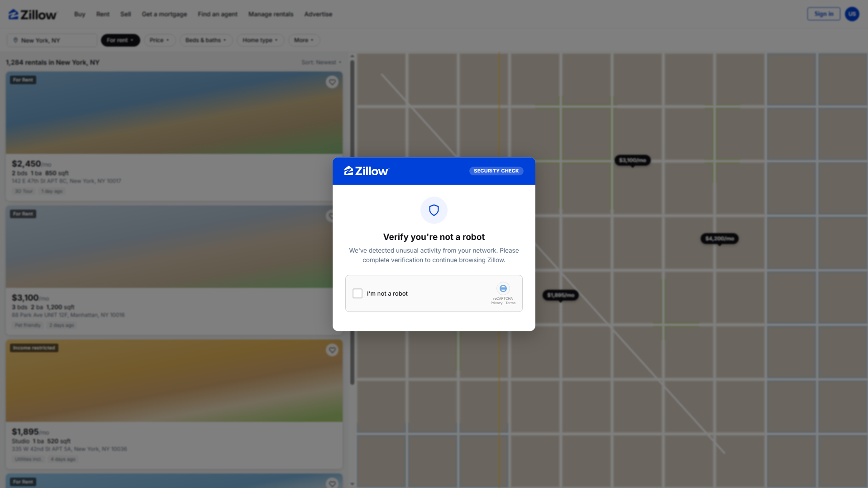This screenshot has height=488, width=868.
Task: Click the 1,284 rentals results heading
Action: pyautogui.click(x=52, y=62)
